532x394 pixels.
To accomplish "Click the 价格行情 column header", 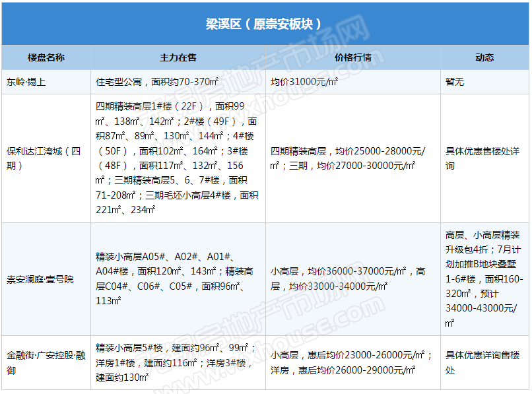I will pos(352,57).
